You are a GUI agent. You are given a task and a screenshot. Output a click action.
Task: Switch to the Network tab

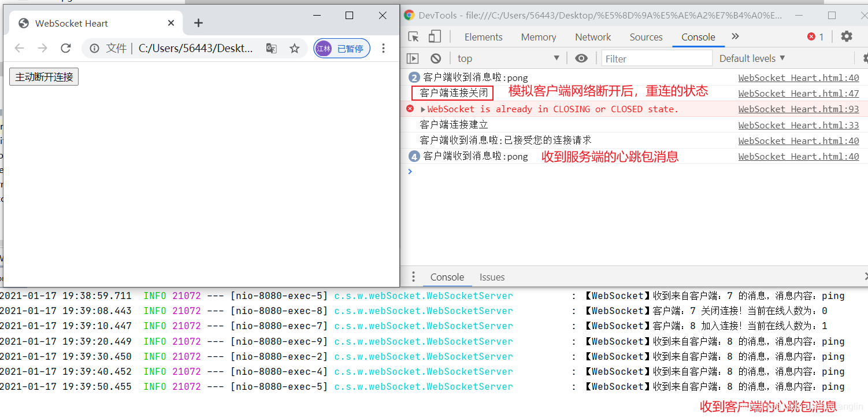click(x=593, y=37)
